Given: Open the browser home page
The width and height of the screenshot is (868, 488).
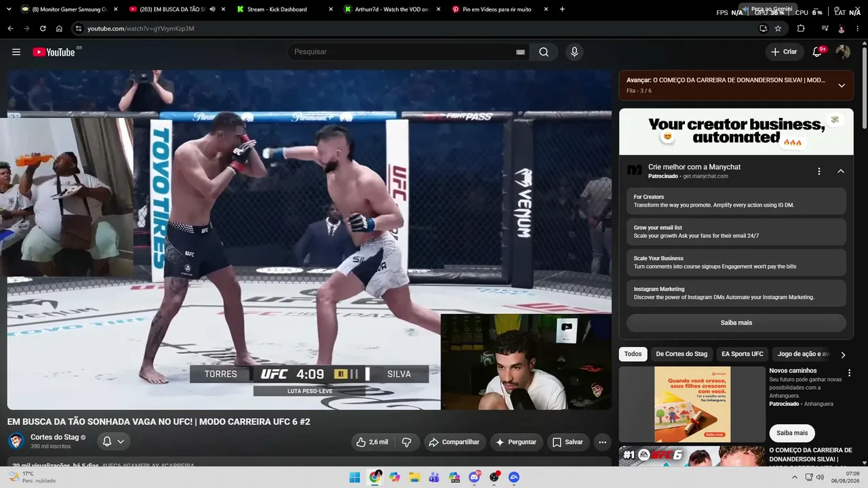Looking at the screenshot, I should point(59,28).
